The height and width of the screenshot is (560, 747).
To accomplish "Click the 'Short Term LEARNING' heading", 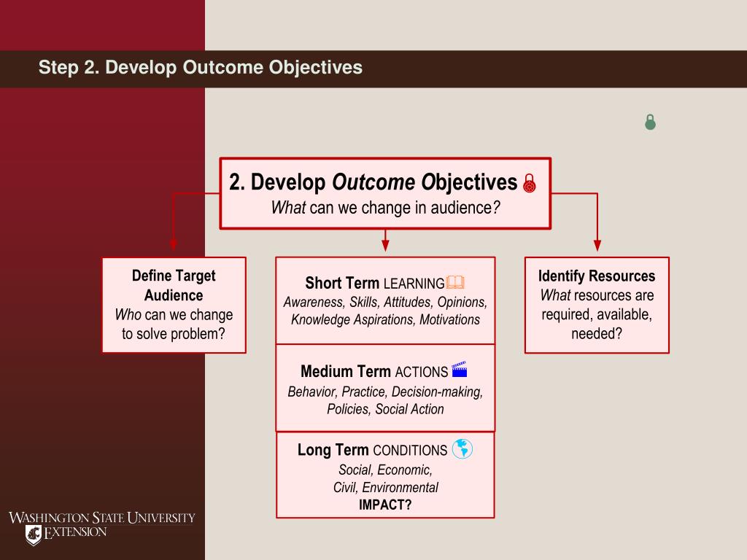I will pyautogui.click(x=375, y=283).
